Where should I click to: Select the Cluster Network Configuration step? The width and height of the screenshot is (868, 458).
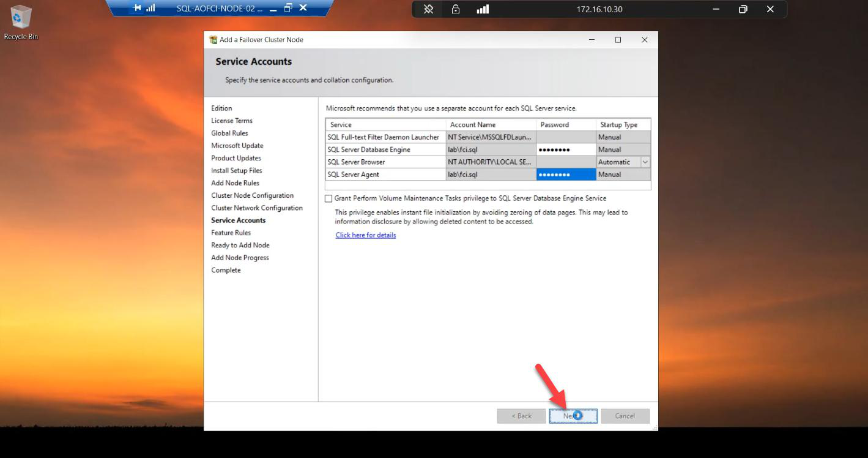tap(257, 208)
